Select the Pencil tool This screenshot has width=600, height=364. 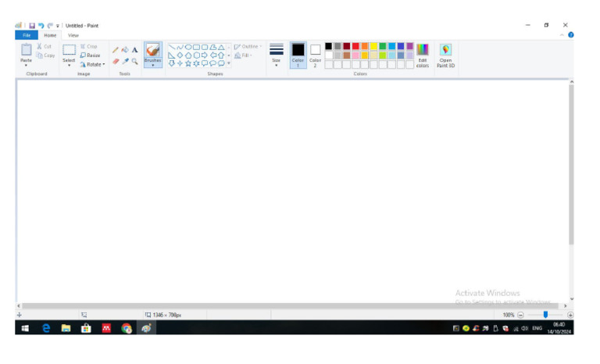(x=115, y=50)
